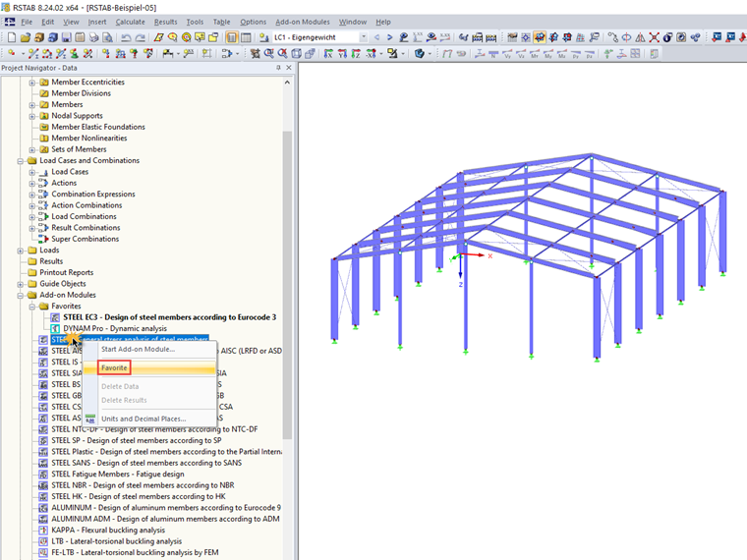
Task: Click the New member line tool icon
Action: [33, 53]
